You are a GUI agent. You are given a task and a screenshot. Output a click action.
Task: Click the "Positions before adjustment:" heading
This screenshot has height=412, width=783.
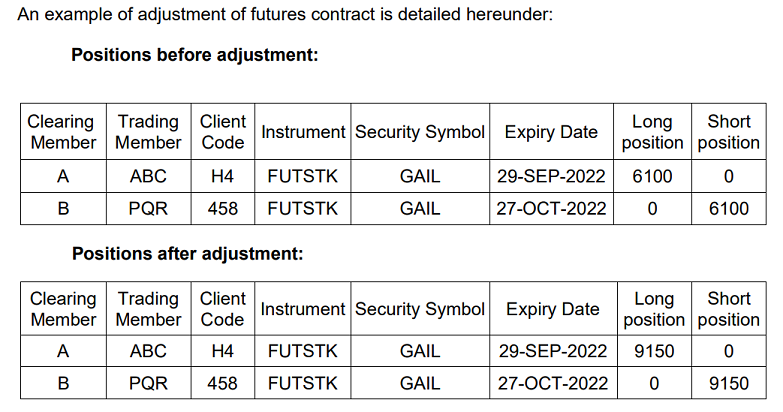194,55
